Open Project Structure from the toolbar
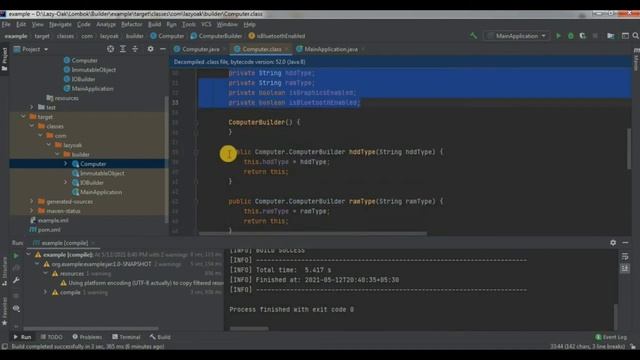 click(611, 36)
